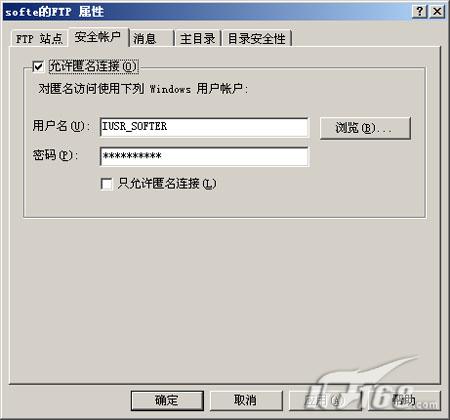Viewport: 450px width, 420px height.
Task: Switch to the 目录安全性 tab
Action: (257, 39)
